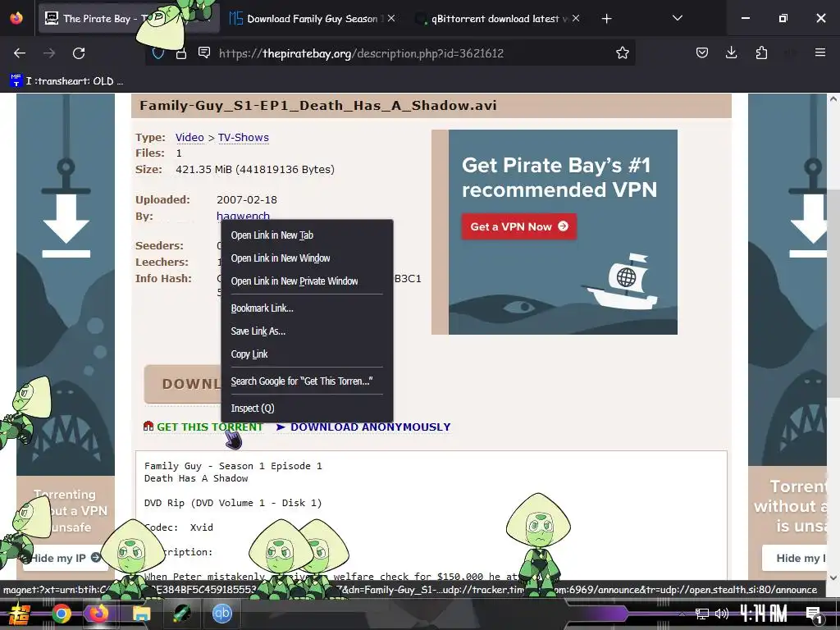This screenshot has height=630, width=840.
Task: Select Search Google for Get This Torrent
Action: (x=307, y=381)
